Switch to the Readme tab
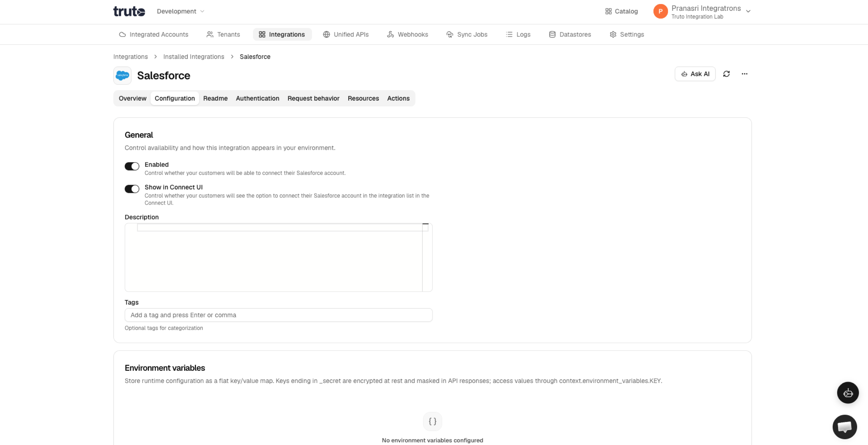Screen dimensions: 868x445 pyautogui.click(x=215, y=98)
